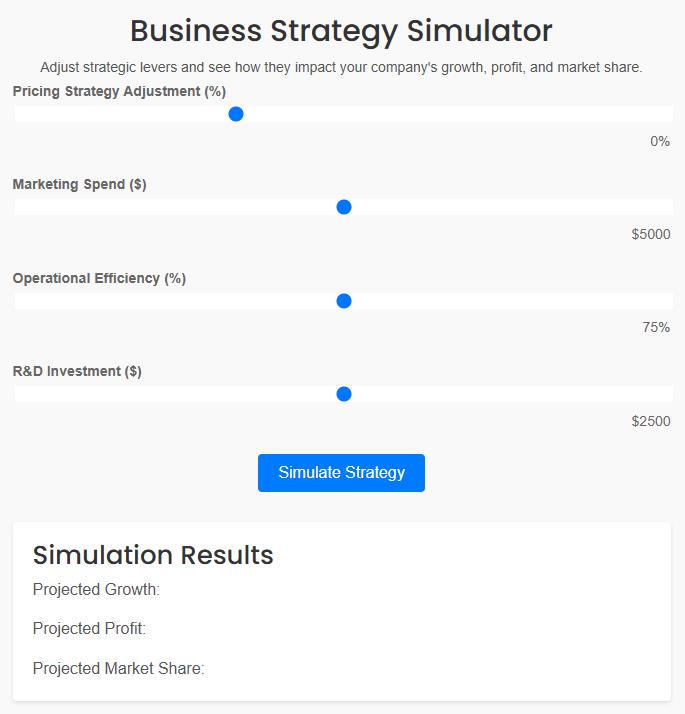Select the Pricing Strategy Adjustment (%) label
This screenshot has height=714, width=685.
pyautogui.click(x=119, y=91)
